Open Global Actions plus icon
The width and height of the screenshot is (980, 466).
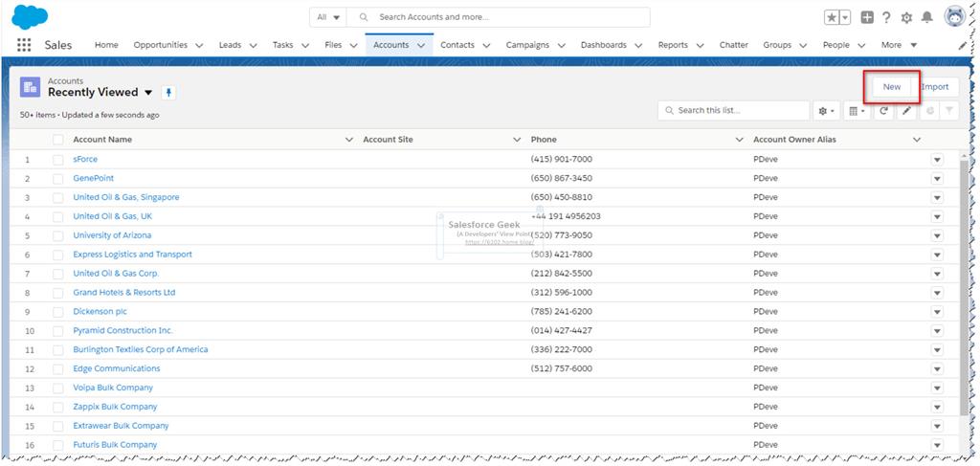[867, 17]
